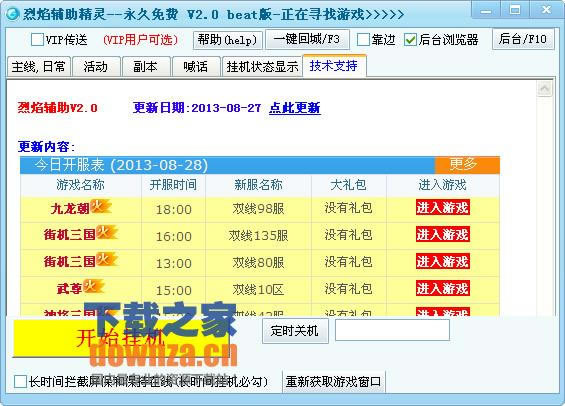565x406 pixels.
Task: Maximize the 烈焰辅助精灵 window
Action: point(515,10)
